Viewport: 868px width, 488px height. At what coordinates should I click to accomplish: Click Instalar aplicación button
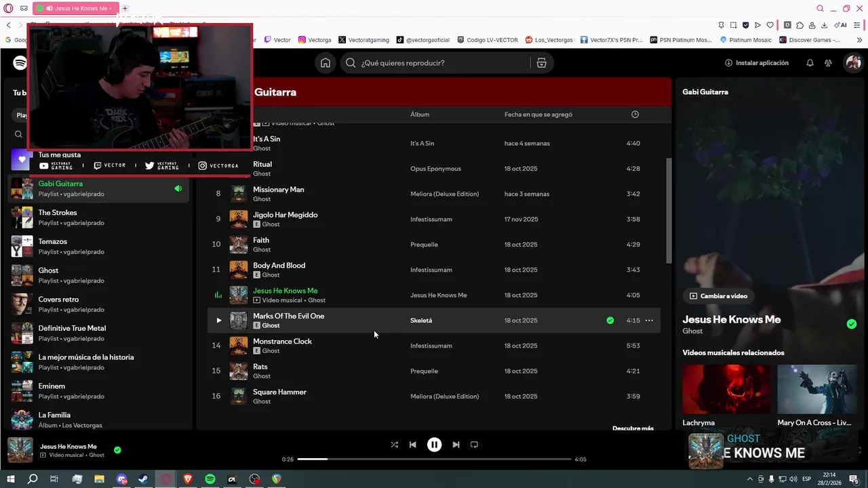[757, 63]
